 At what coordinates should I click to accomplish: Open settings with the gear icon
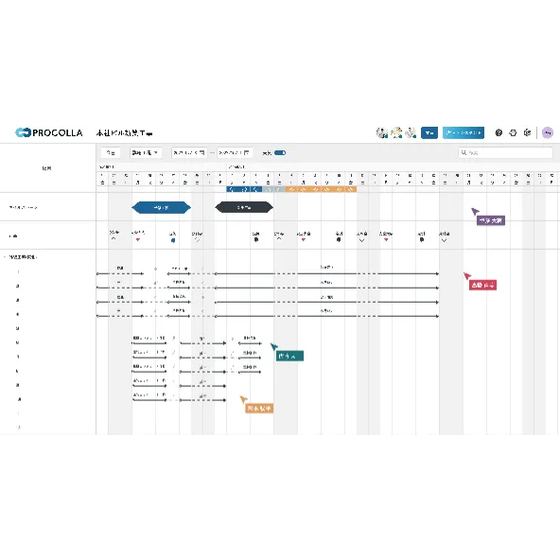pyautogui.click(x=527, y=132)
